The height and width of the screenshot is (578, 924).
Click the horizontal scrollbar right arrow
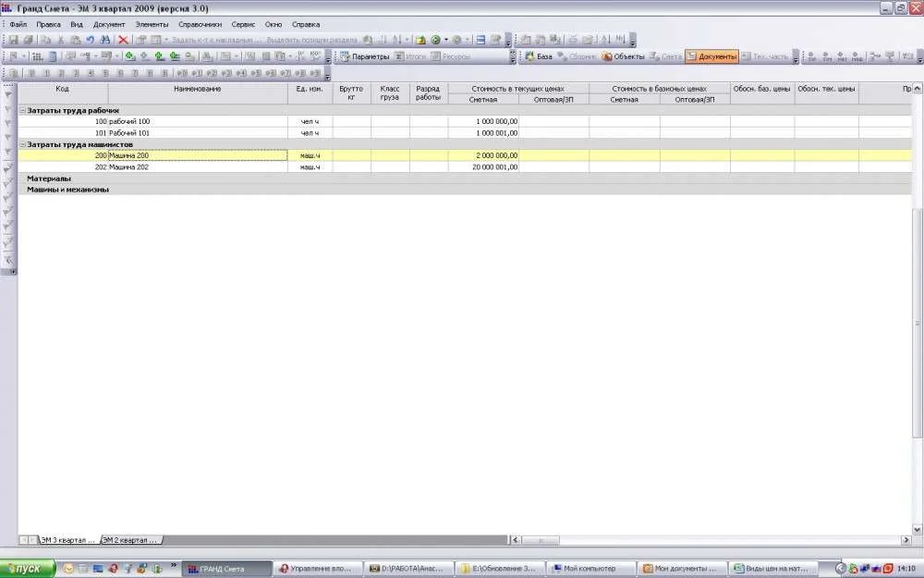click(x=906, y=540)
